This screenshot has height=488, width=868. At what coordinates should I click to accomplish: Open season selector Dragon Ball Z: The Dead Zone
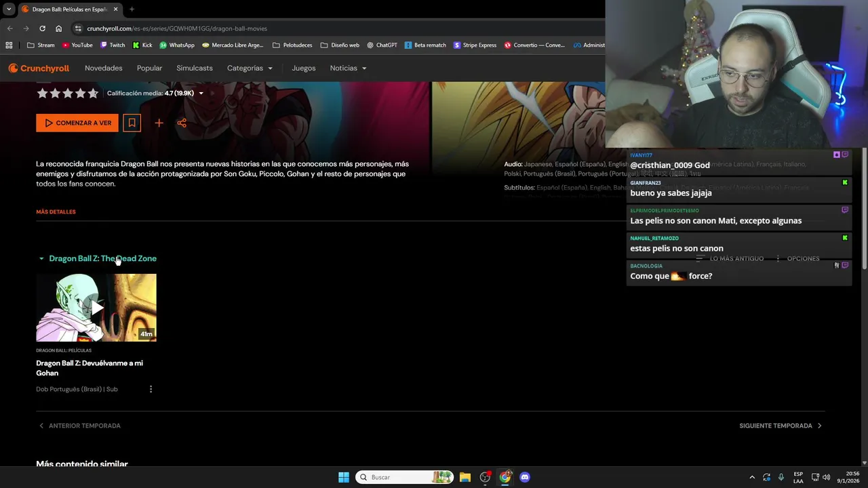(x=98, y=258)
